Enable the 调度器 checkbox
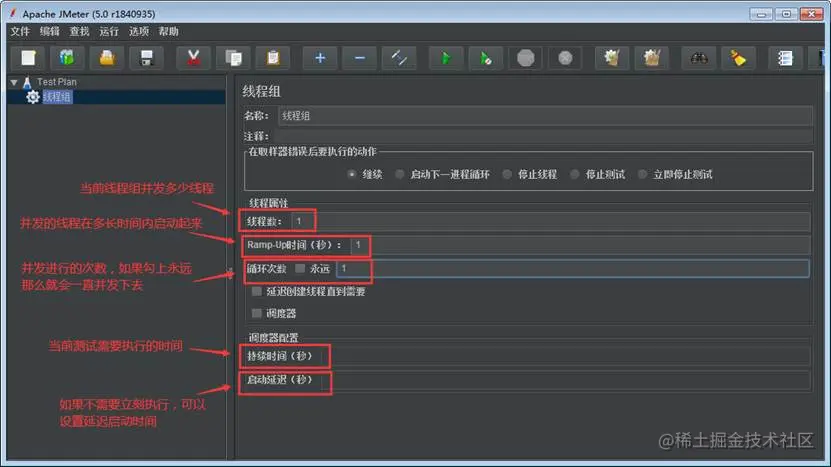 click(257, 313)
